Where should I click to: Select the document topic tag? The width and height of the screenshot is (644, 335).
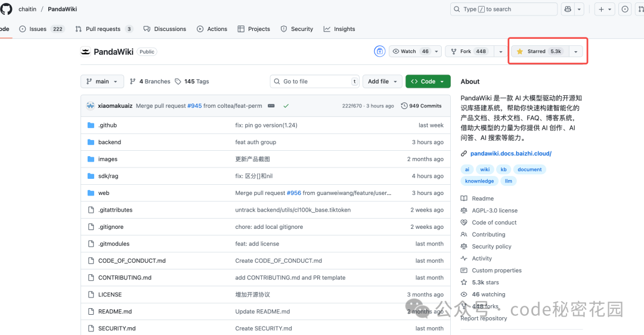tap(530, 169)
